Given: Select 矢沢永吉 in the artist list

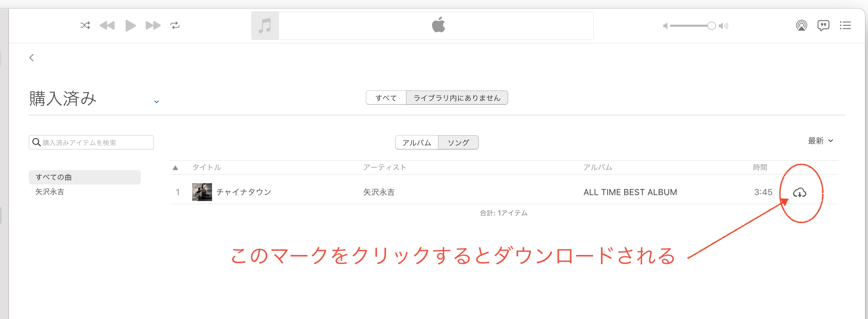Looking at the screenshot, I should point(50,192).
